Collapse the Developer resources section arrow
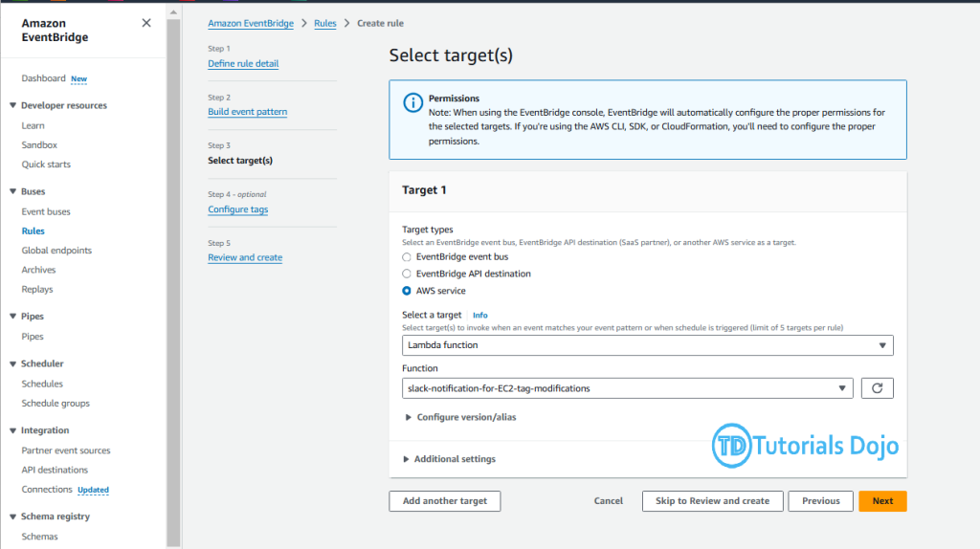The height and width of the screenshot is (549, 980). click(x=12, y=106)
